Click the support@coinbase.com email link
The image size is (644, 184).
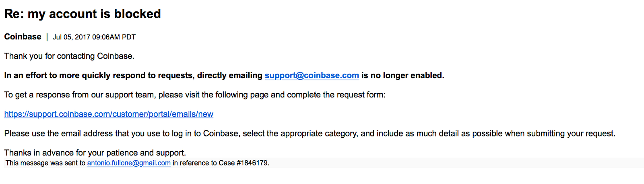click(312, 75)
